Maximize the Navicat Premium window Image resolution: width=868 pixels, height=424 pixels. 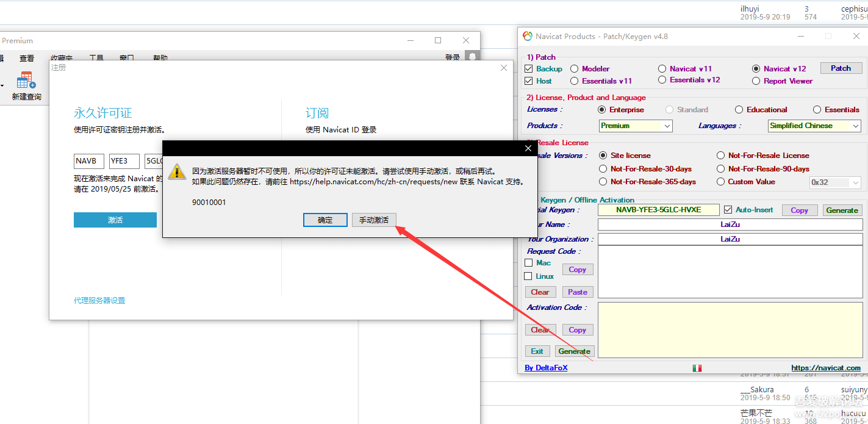point(438,40)
